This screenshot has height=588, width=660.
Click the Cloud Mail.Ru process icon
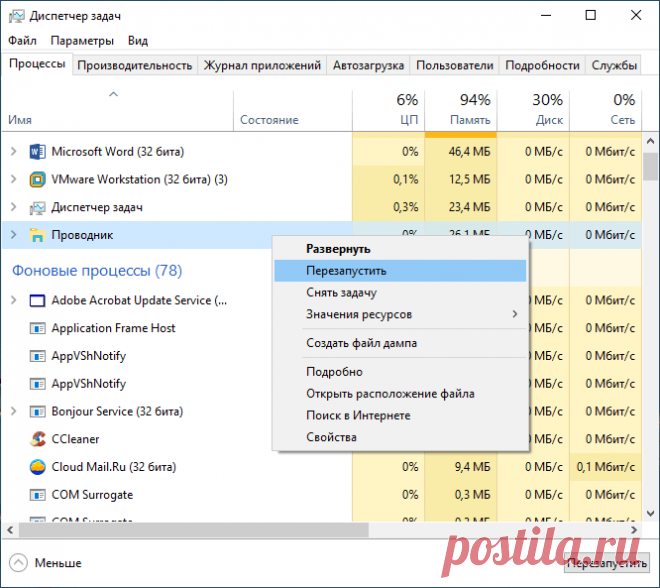[37, 467]
